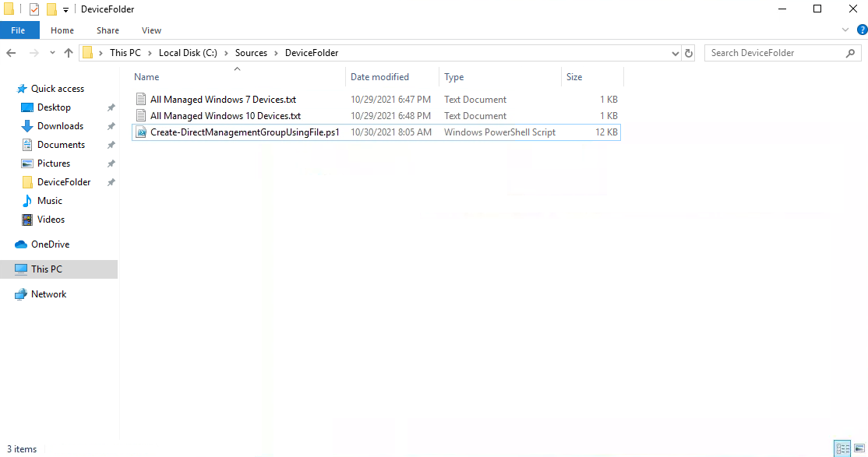Expand the ribbon using chevron
The height and width of the screenshot is (457, 868).
click(x=846, y=30)
